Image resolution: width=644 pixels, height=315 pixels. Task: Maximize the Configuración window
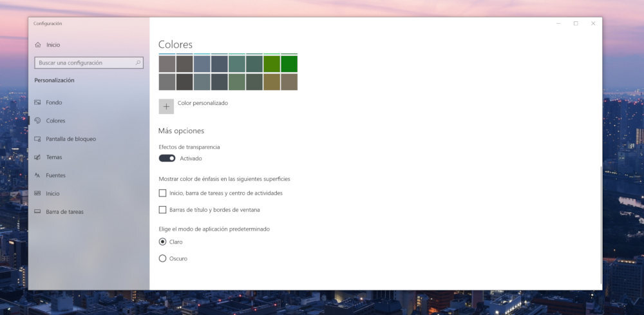point(576,23)
